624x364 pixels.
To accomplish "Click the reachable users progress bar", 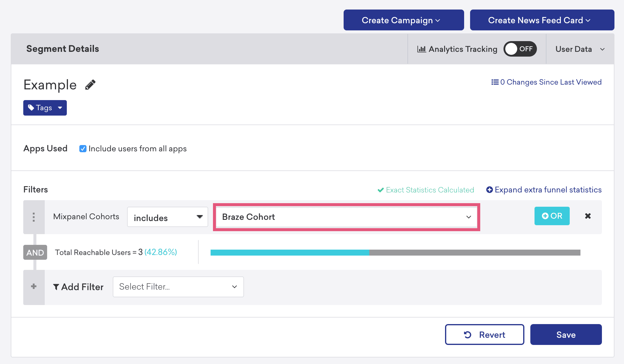I will coord(395,253).
